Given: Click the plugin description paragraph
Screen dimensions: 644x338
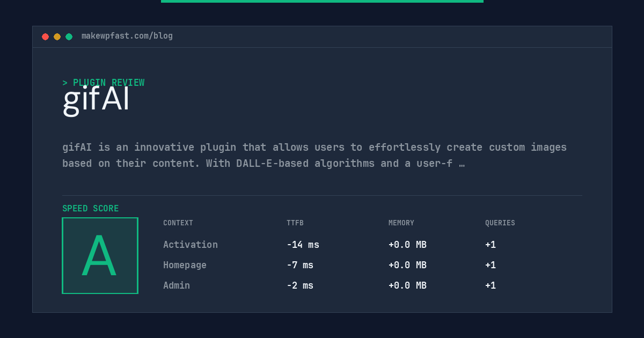Looking at the screenshot, I should (x=314, y=155).
